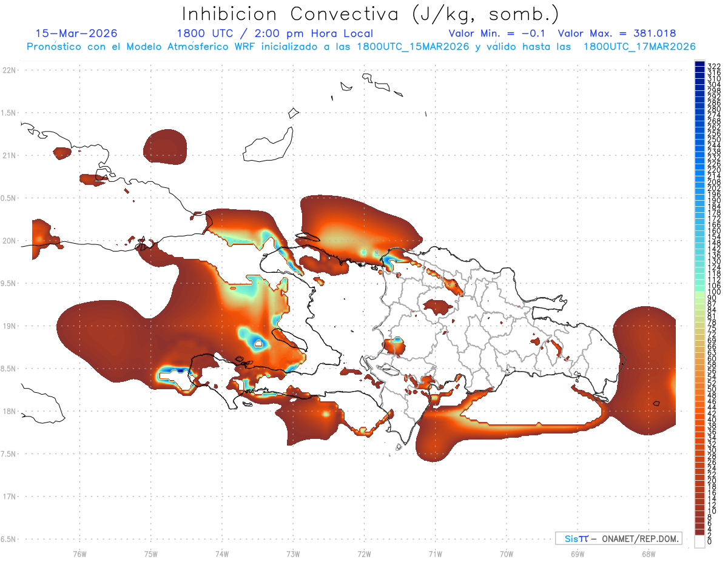Click the 'Valor Max. = 381.018' readout

click(617, 33)
